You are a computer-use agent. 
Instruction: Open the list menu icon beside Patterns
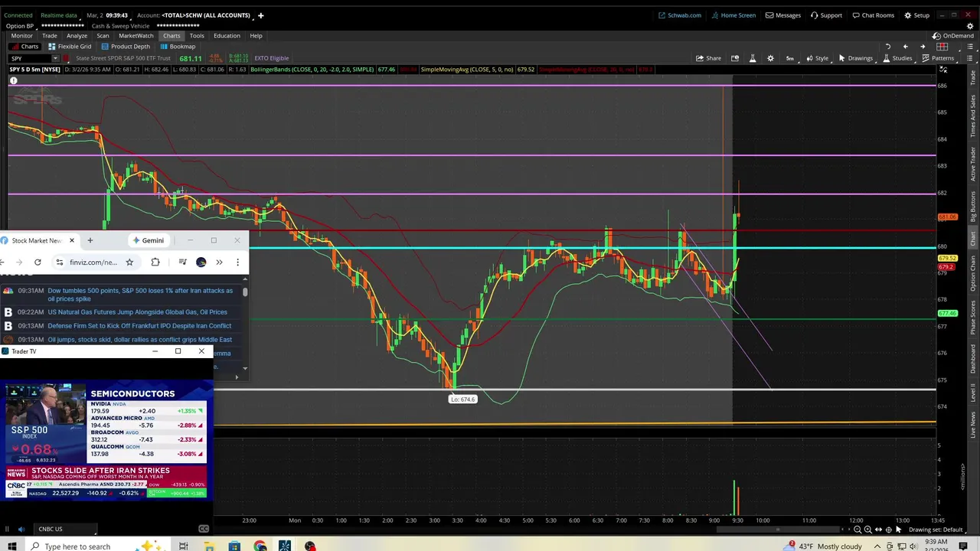click(970, 58)
